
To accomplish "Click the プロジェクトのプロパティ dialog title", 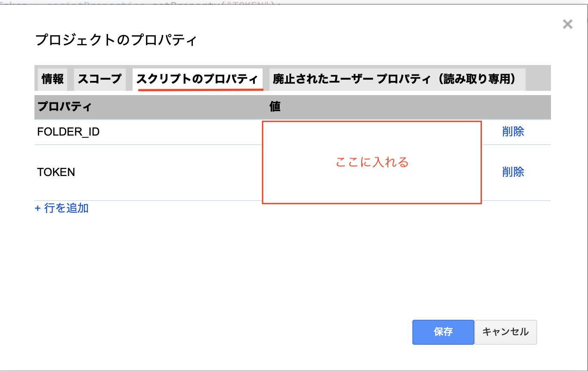I will pos(116,40).
